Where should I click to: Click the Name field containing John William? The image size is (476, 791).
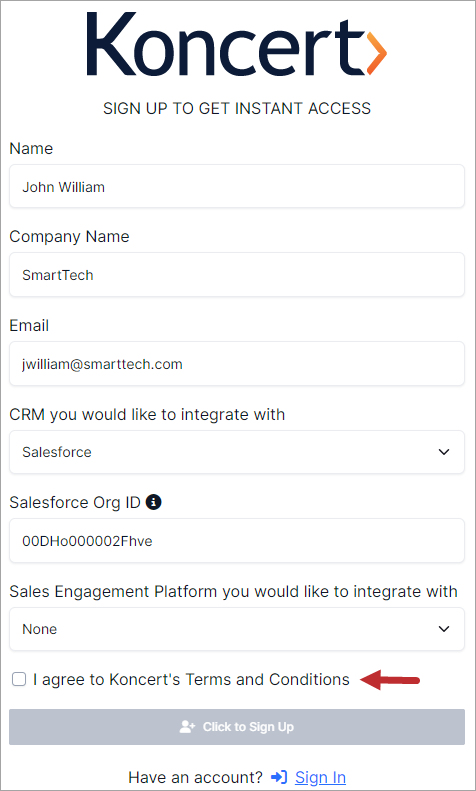point(236,186)
